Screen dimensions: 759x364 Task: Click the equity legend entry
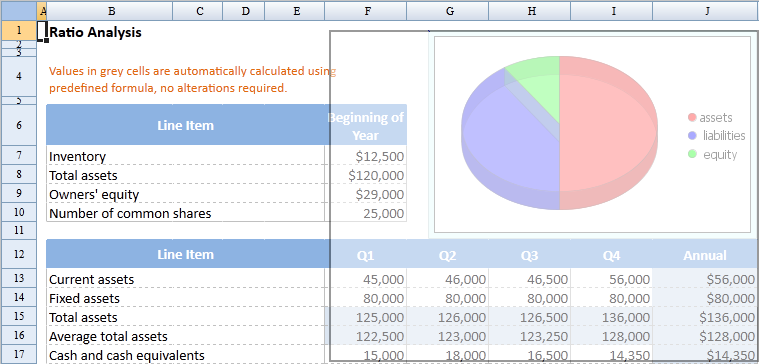coord(713,154)
